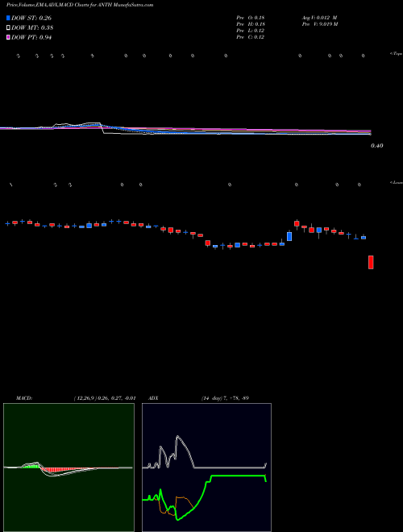This screenshot has width=403, height=532.
Task: Click the '<-Lows' axis label
Action: [397, 182]
